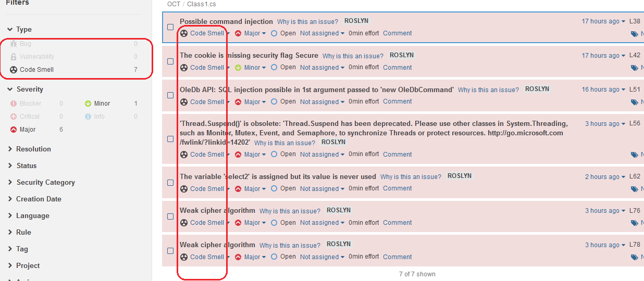644x281 pixels.
Task: Open the Not assigned dropdown on the select2 variable issue
Action: pos(322,189)
